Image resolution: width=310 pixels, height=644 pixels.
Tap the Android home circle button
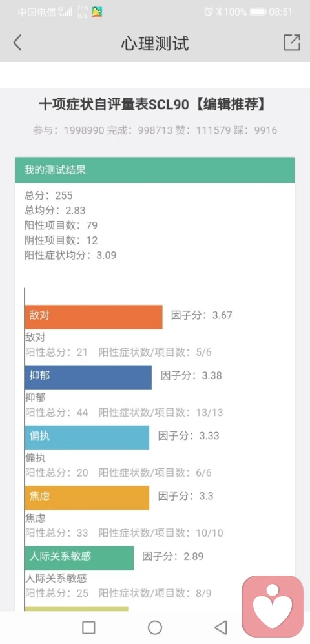[x=155, y=627]
